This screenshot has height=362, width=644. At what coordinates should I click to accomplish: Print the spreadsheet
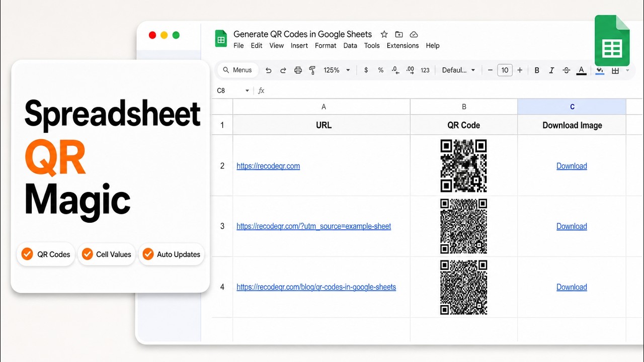click(298, 70)
